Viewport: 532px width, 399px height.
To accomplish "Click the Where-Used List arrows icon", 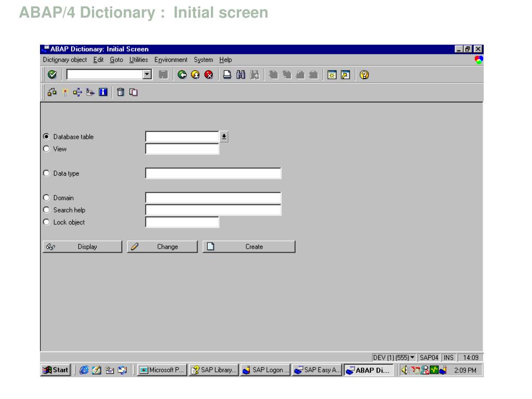I will 77,92.
